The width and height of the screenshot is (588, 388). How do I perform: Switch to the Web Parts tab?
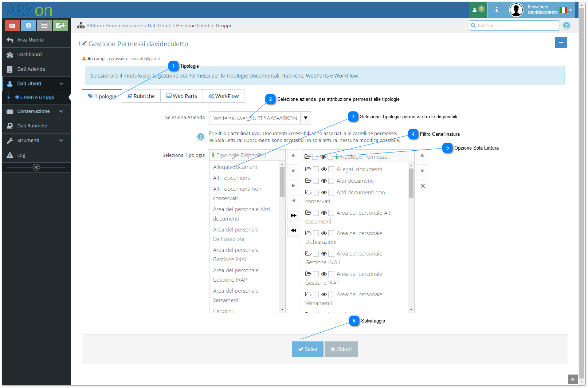[182, 96]
